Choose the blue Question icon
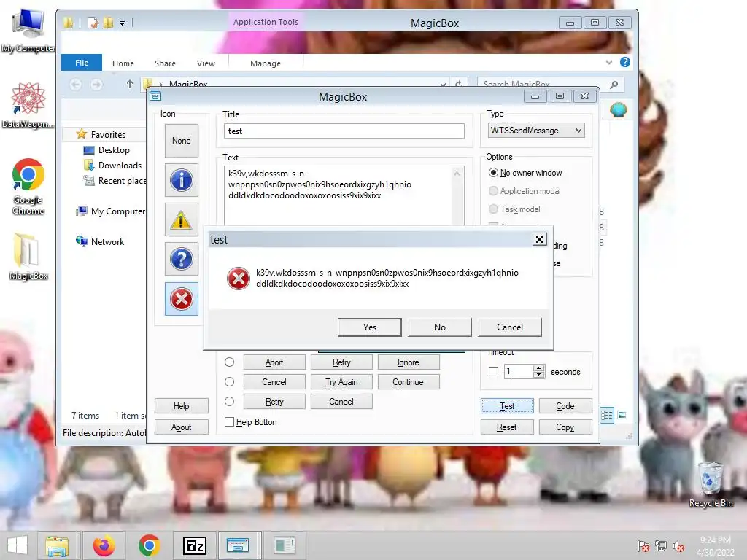The image size is (747, 560). (182, 259)
